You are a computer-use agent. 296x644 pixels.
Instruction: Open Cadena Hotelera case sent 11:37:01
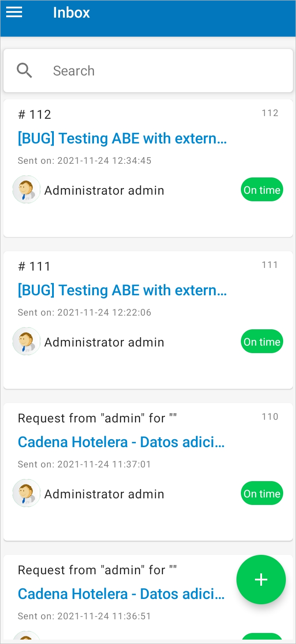(x=121, y=442)
